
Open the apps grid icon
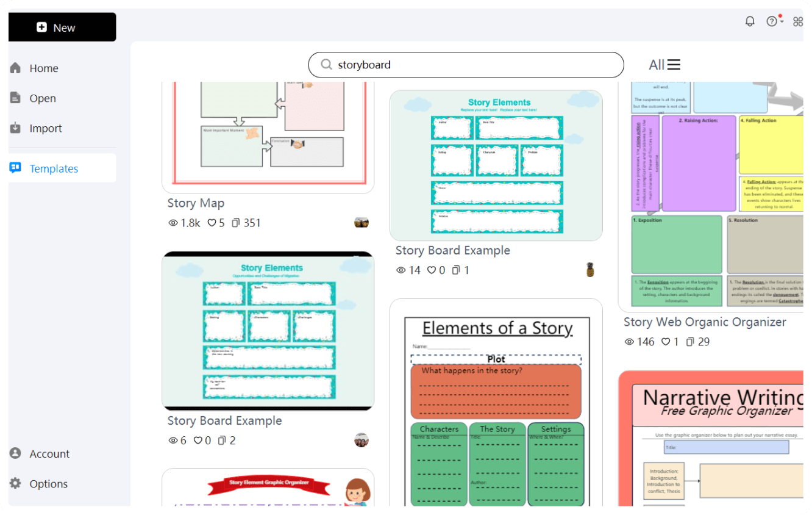point(797,22)
